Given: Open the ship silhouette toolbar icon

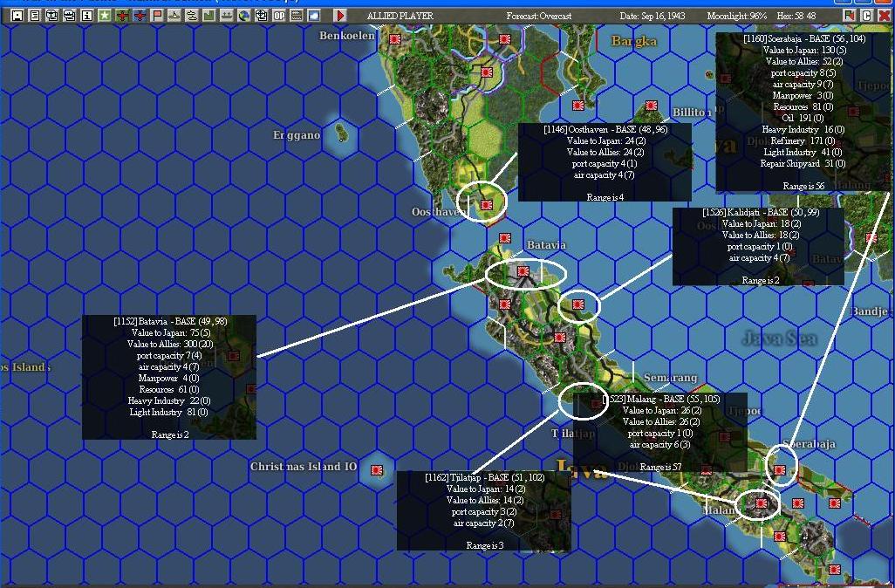Looking at the screenshot, I should 174,16.
